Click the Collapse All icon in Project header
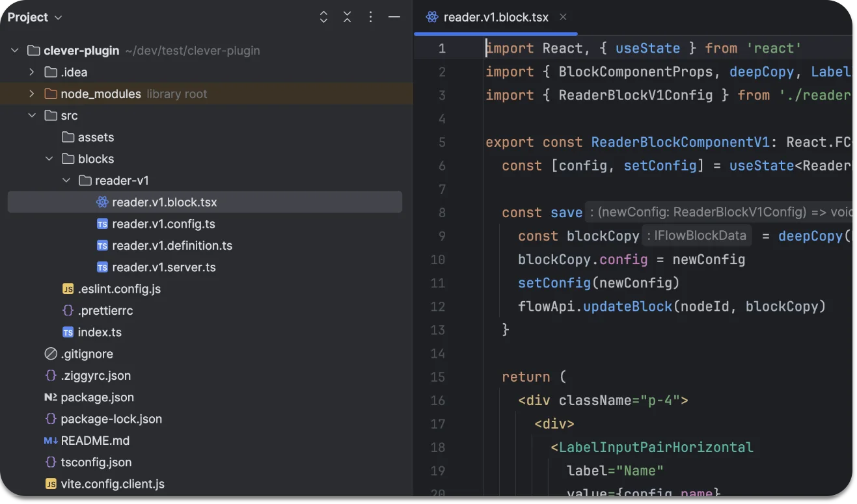This screenshot has width=857, height=504. (347, 18)
